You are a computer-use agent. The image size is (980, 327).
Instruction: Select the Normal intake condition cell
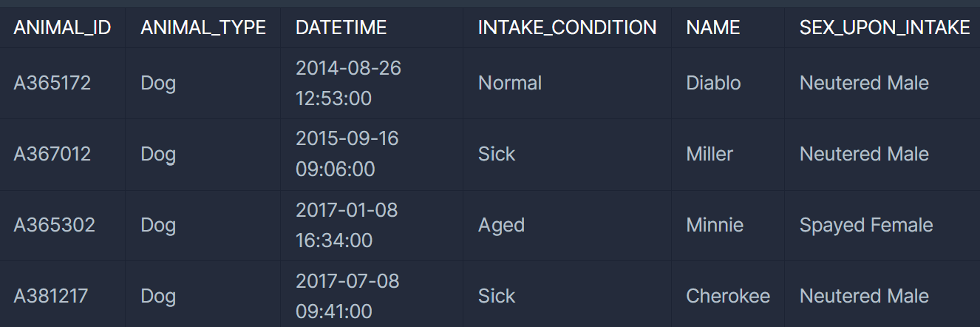coord(510,83)
